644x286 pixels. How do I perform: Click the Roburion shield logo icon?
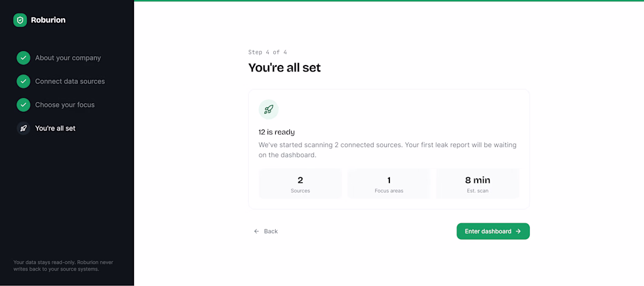tap(20, 20)
